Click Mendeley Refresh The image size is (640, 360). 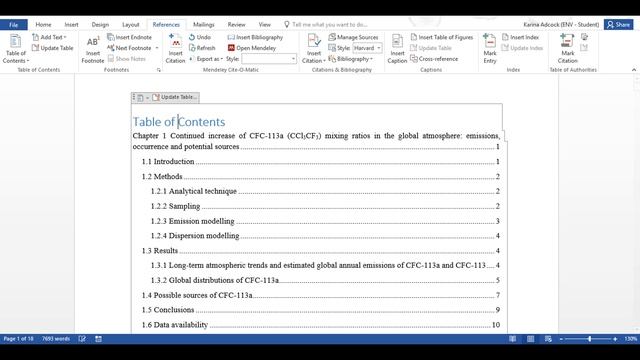[202, 48]
